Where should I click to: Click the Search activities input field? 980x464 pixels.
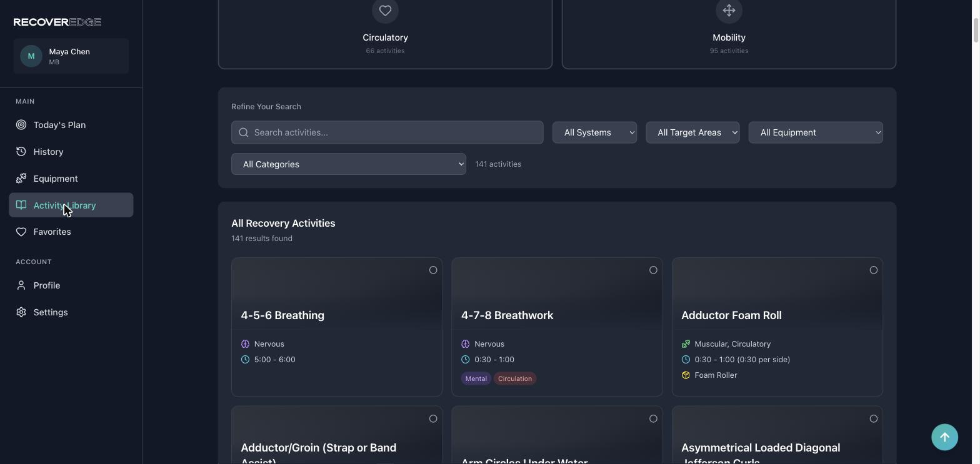point(387,132)
